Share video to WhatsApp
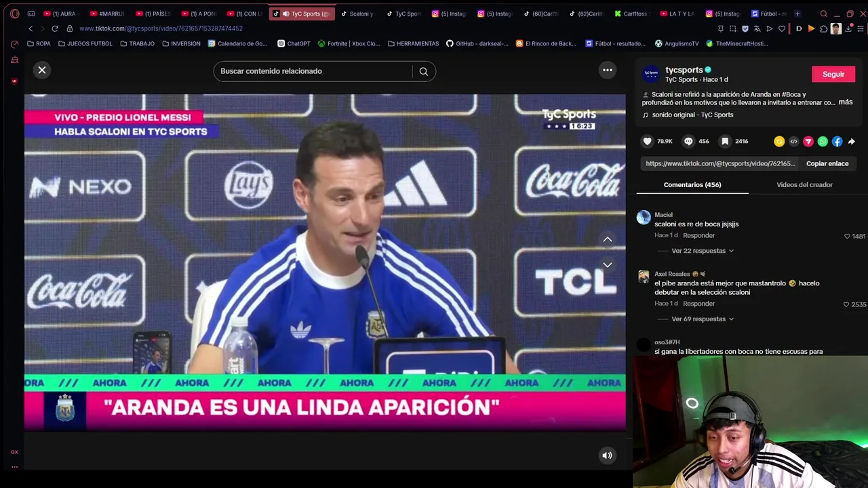 (823, 142)
